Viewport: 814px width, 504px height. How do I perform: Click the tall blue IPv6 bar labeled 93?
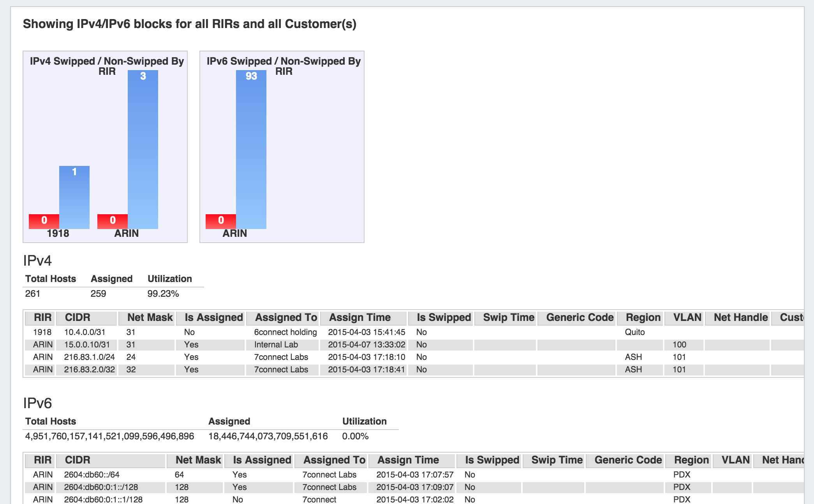click(x=251, y=150)
